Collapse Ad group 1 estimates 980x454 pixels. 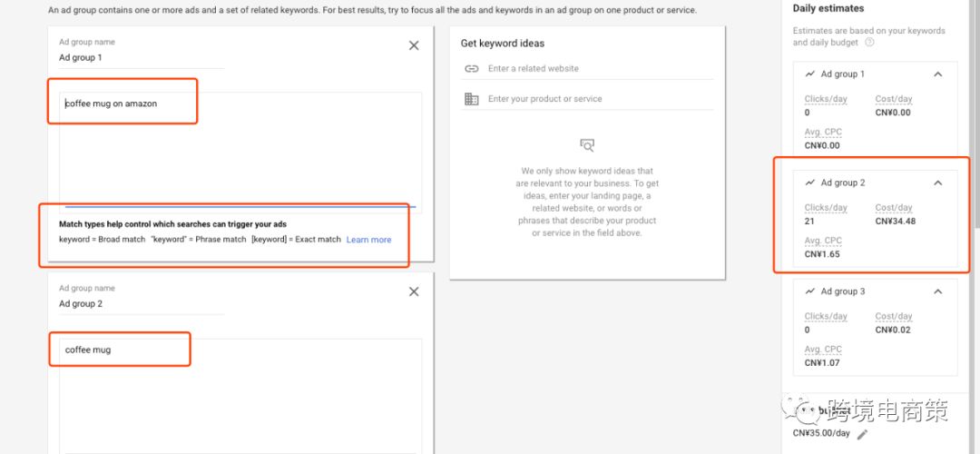937,74
